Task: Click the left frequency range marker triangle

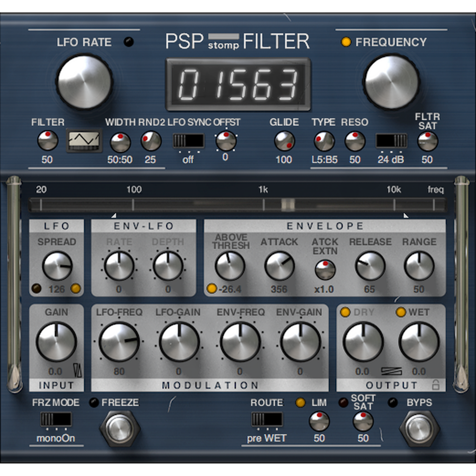Action: [114, 215]
